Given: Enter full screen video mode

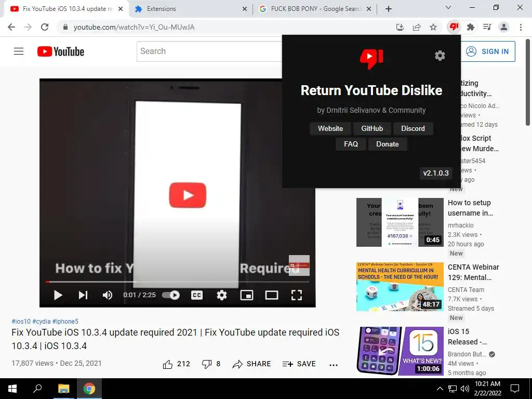Looking at the screenshot, I should tap(297, 295).
